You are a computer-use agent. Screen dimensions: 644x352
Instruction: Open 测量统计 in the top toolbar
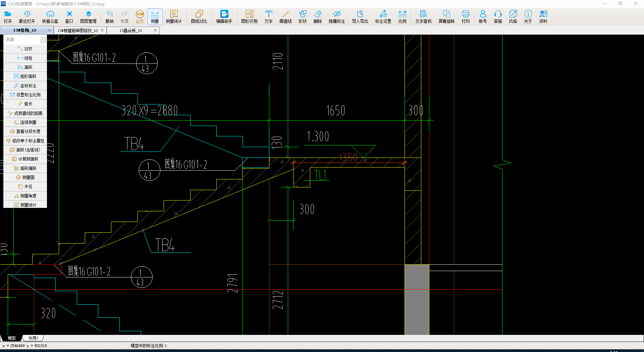click(174, 16)
